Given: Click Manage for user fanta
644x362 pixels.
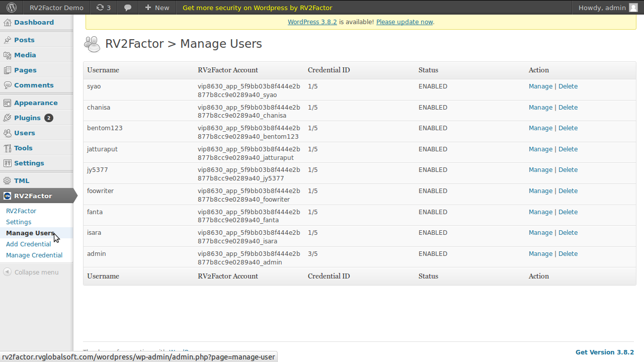Looking at the screenshot, I should coord(540,212).
